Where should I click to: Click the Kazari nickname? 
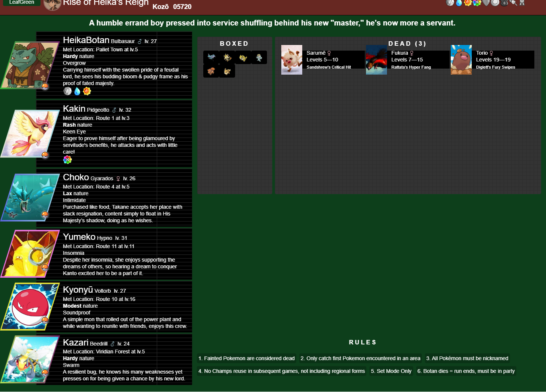(x=76, y=343)
